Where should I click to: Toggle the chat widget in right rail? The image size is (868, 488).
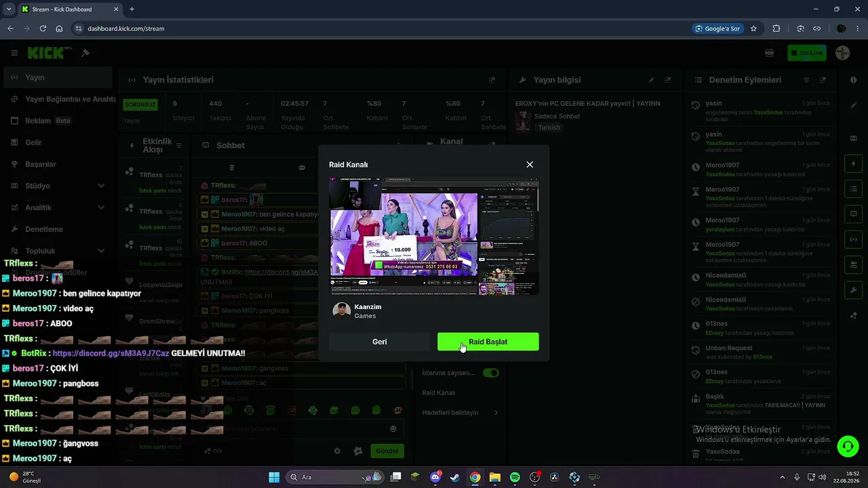pyautogui.click(x=853, y=214)
